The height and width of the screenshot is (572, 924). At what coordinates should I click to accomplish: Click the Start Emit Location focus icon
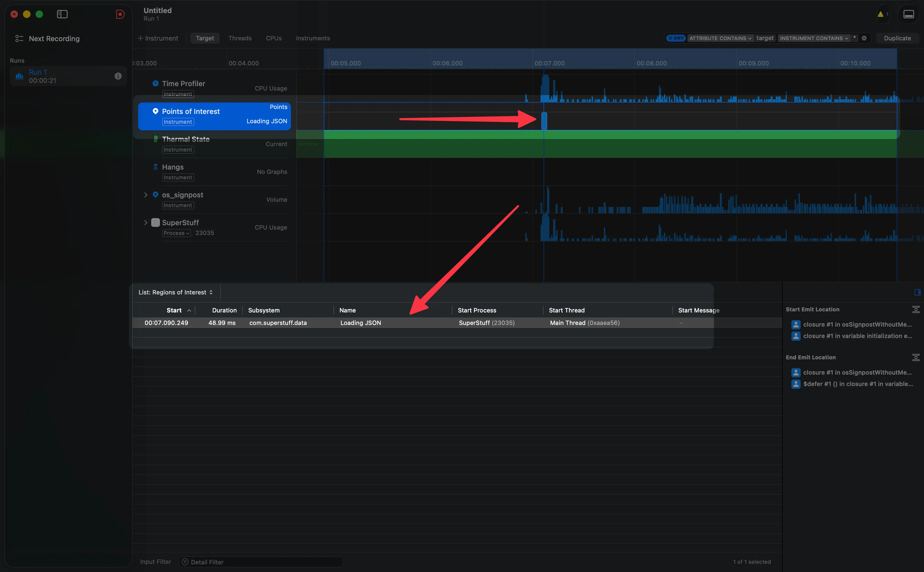click(916, 309)
